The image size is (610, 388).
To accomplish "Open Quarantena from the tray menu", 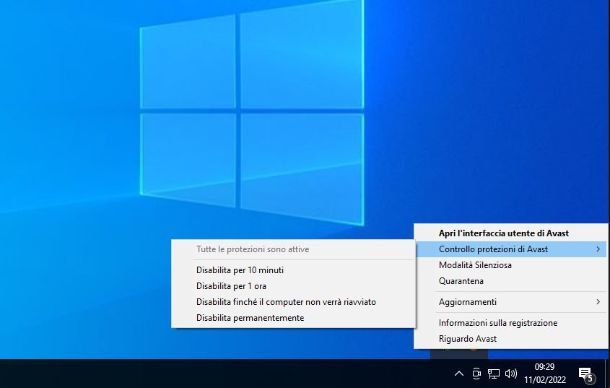I will coord(511,281).
